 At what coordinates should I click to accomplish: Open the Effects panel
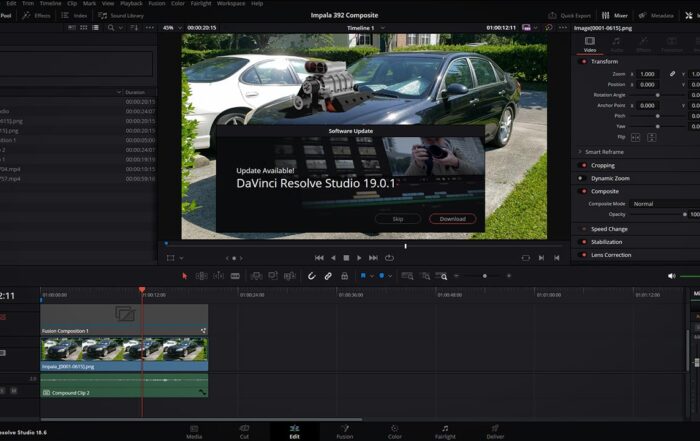(36, 16)
